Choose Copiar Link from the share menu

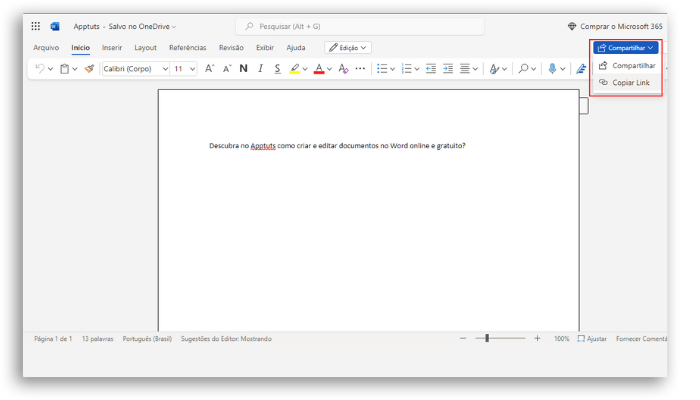(x=627, y=83)
